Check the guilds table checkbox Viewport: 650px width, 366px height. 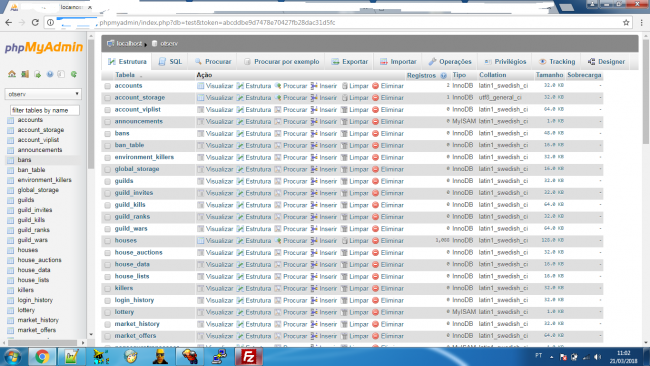[108, 182]
